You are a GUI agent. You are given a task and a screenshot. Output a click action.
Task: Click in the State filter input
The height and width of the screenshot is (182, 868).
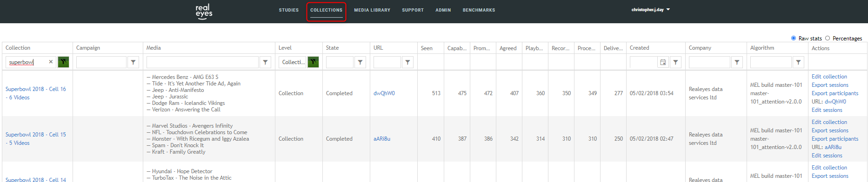[340, 62]
